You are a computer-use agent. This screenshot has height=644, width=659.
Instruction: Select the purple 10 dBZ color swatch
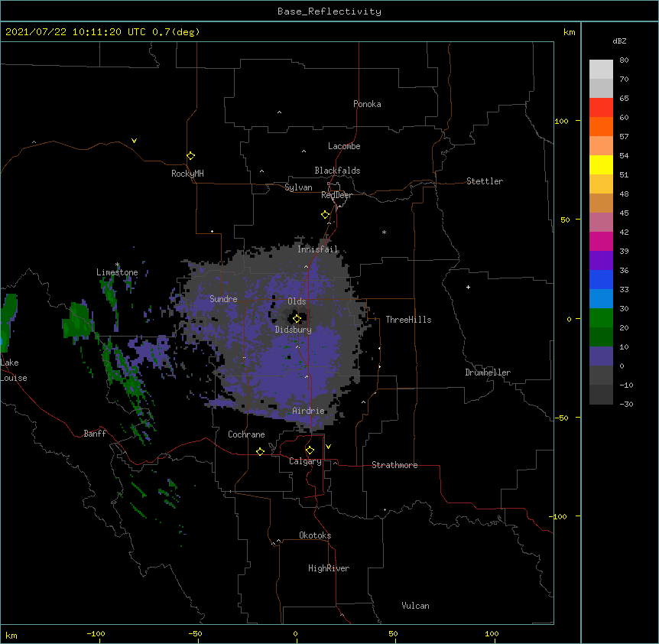[601, 356]
